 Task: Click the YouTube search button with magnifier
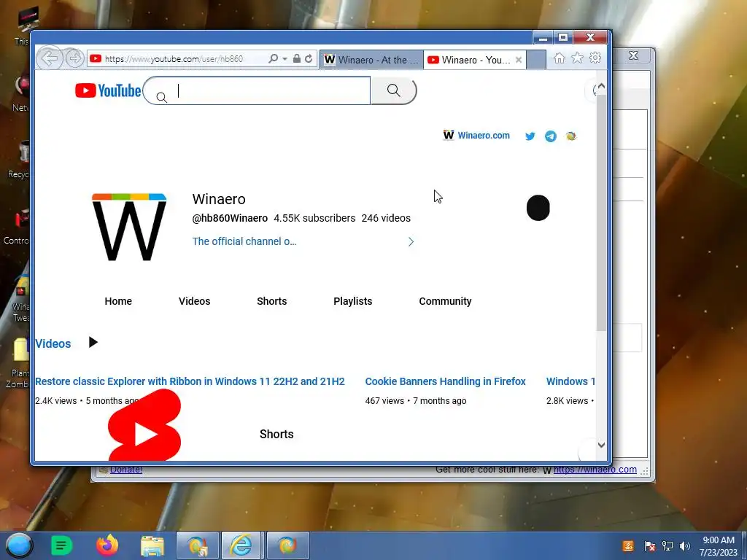[393, 90]
